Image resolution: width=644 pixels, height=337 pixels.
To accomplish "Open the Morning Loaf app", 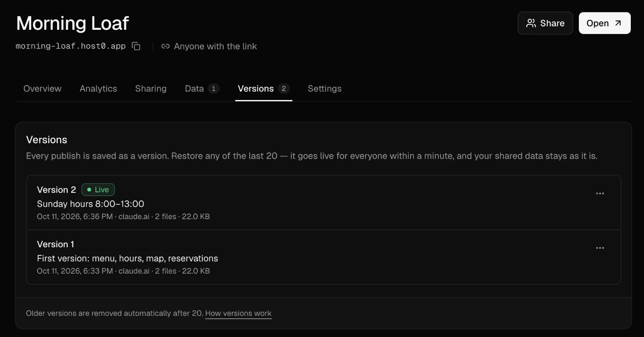I will [x=604, y=23].
